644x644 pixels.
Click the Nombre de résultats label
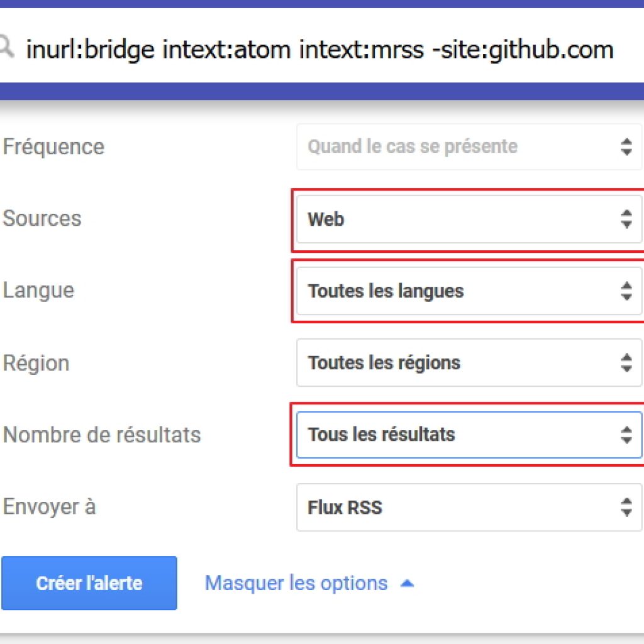102,435
